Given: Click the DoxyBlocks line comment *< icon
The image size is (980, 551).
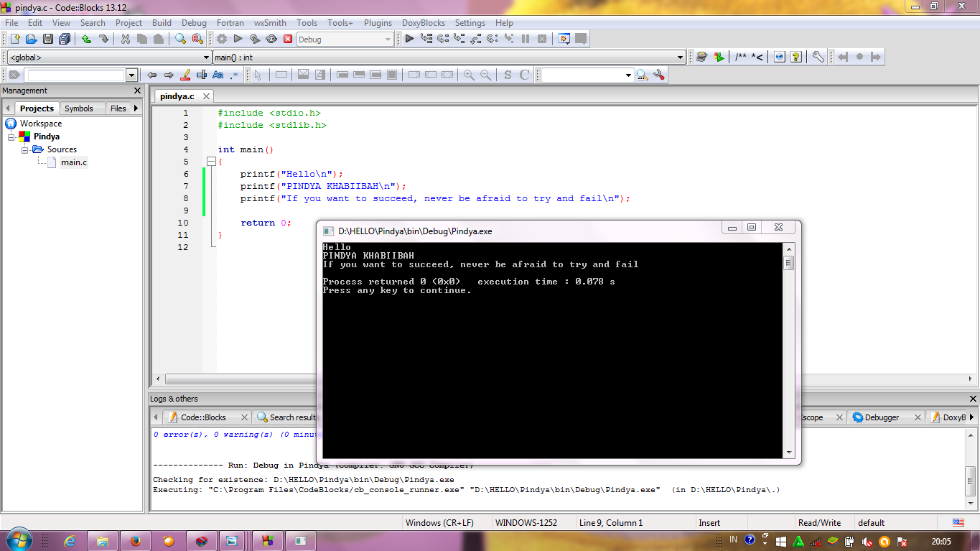Looking at the screenshot, I should pyautogui.click(x=757, y=57).
